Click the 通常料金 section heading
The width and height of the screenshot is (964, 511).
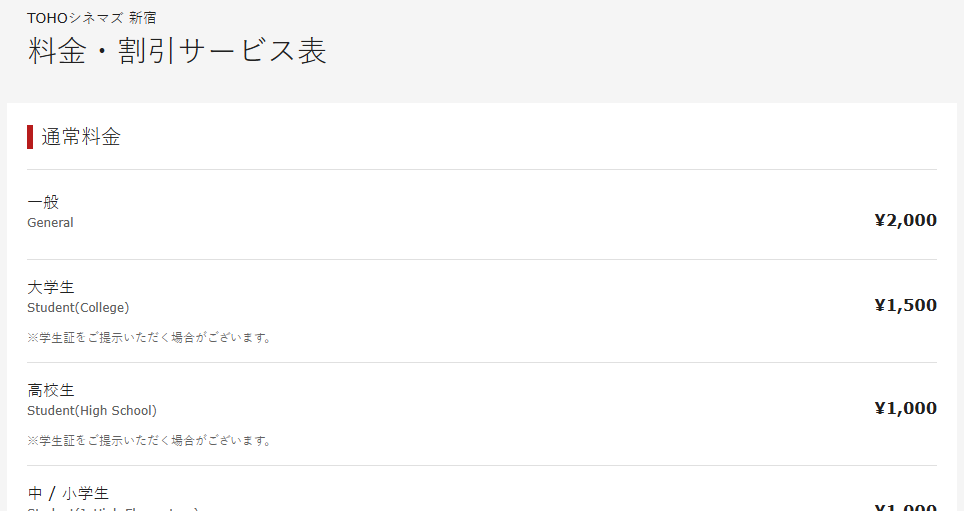tap(81, 137)
